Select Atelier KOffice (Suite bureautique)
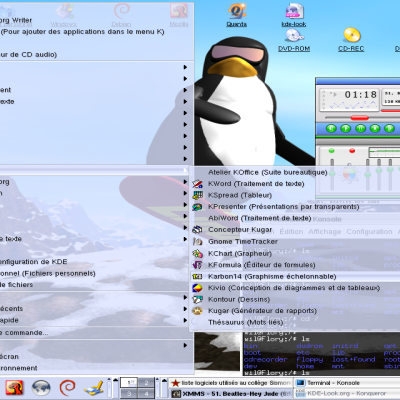 pyautogui.click(x=268, y=172)
